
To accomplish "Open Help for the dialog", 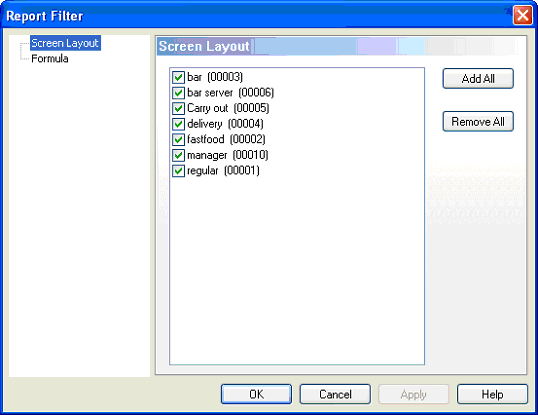I will (x=492, y=394).
